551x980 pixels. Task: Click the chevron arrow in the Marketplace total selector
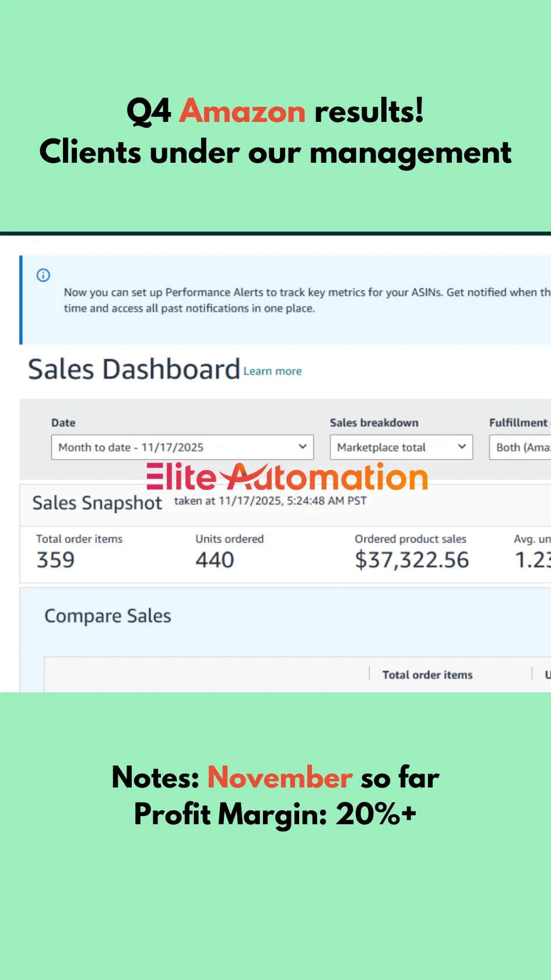[x=462, y=447]
